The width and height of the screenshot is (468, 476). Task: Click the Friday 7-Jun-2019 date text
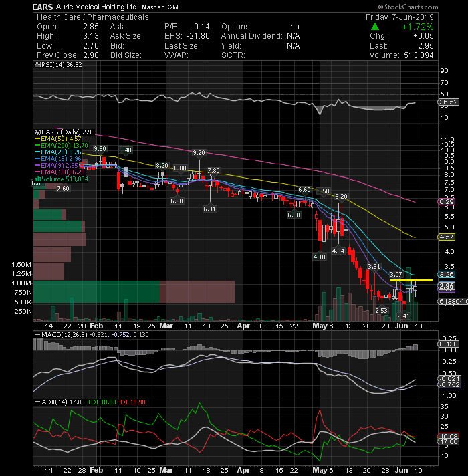[x=400, y=17]
